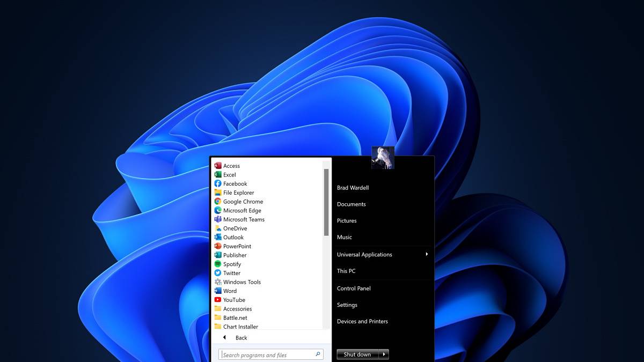Click the Search programs and files box

click(266, 355)
